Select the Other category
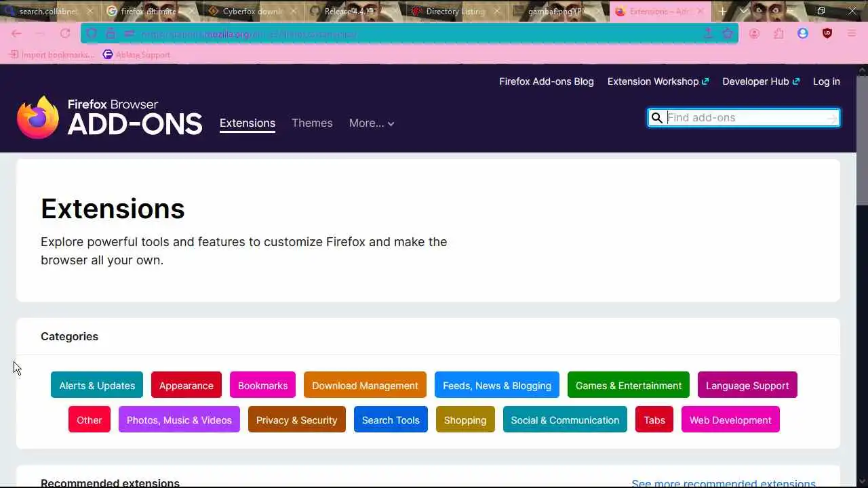Screen dimensions: 868x488 [90, 420]
